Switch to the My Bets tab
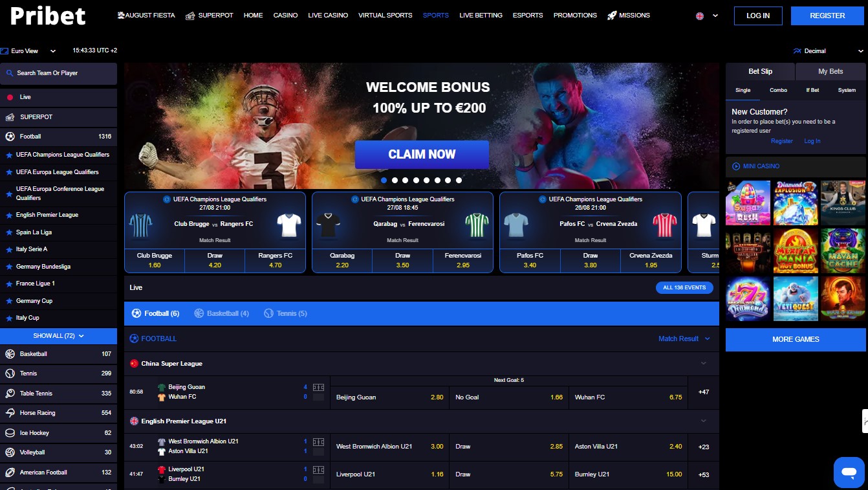The image size is (868, 490). point(830,72)
